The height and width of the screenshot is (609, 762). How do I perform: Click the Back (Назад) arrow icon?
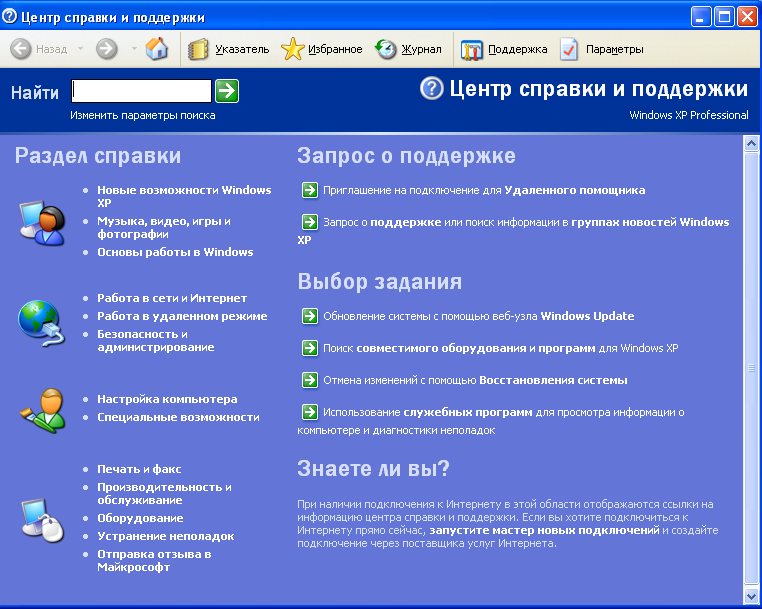click(x=21, y=49)
